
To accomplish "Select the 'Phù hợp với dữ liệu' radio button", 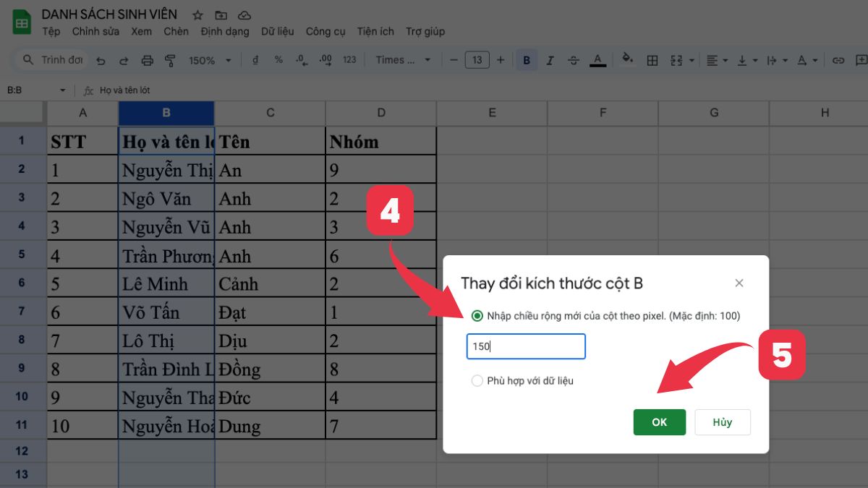I will point(477,381).
